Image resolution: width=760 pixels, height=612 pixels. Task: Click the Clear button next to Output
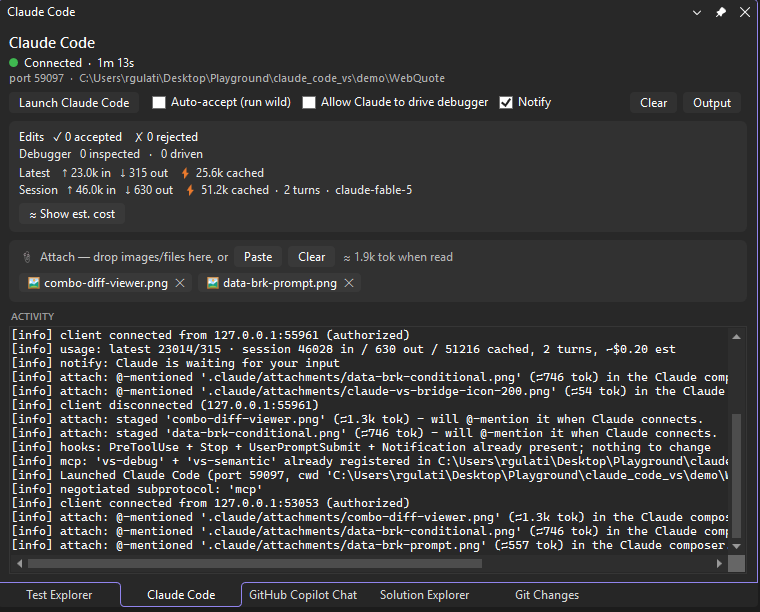coord(653,103)
